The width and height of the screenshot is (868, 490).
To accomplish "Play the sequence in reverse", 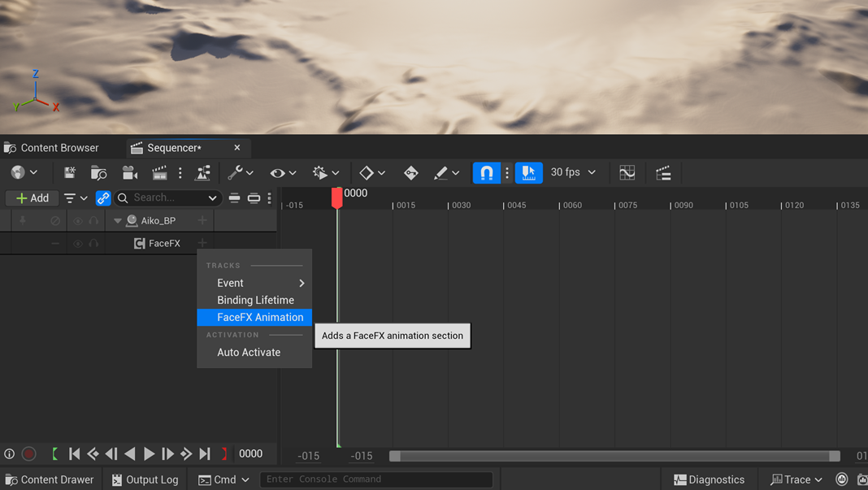I will tap(130, 454).
